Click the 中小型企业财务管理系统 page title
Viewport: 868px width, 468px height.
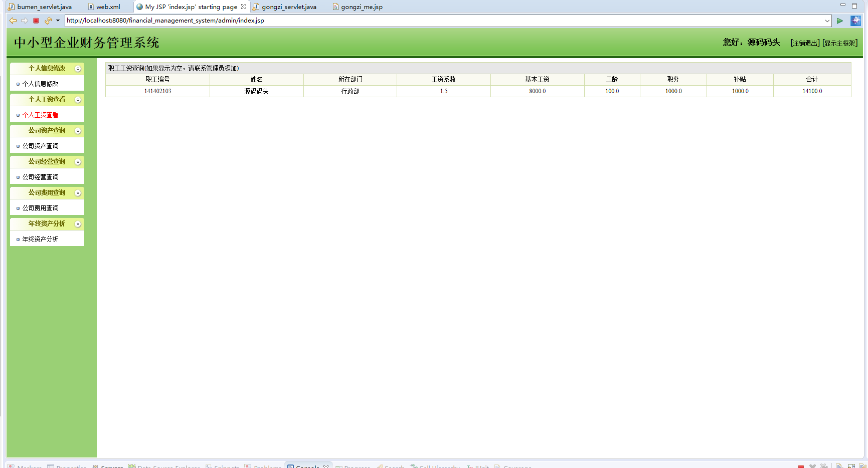coord(86,43)
